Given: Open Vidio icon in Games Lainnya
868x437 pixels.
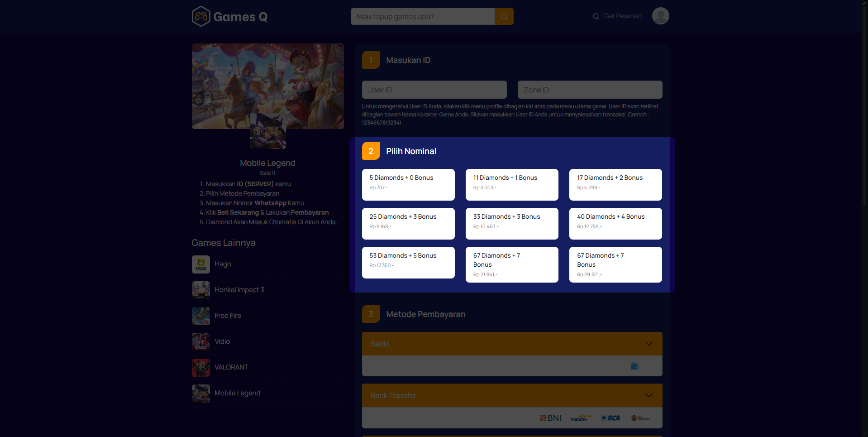Looking at the screenshot, I should coord(201,342).
